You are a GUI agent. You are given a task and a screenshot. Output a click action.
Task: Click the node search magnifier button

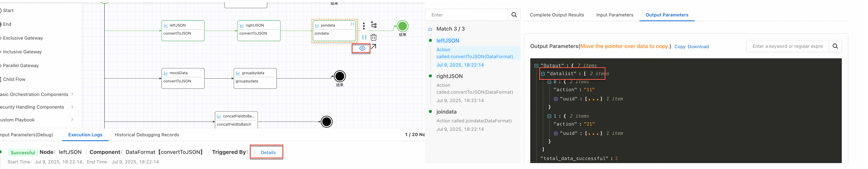click(514, 15)
